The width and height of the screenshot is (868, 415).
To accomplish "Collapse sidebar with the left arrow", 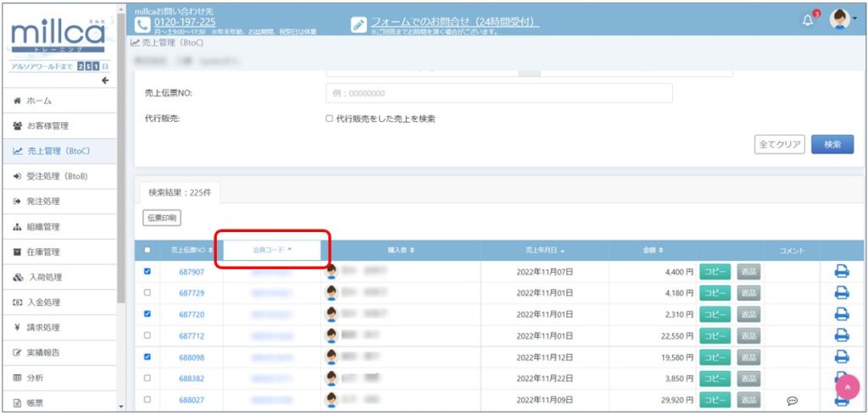I will [x=105, y=80].
